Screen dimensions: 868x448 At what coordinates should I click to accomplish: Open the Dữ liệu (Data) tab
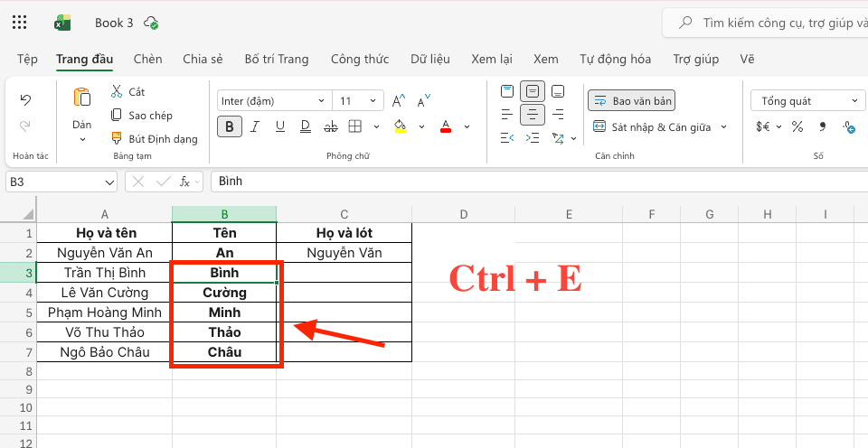tap(430, 60)
